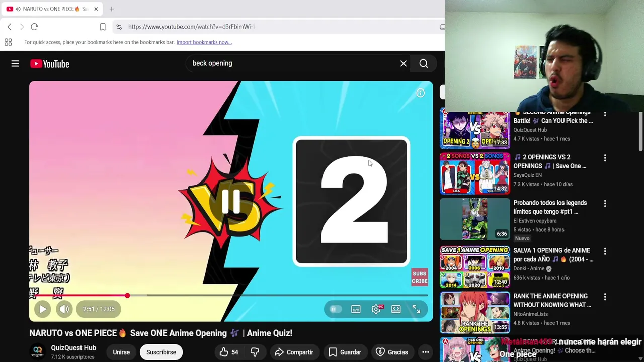Play the video with play button

coord(42,309)
